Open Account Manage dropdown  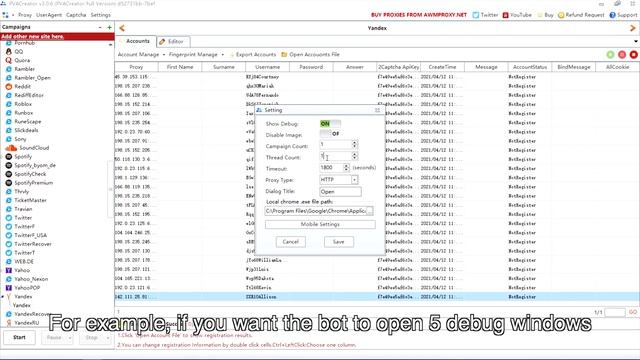pos(141,55)
